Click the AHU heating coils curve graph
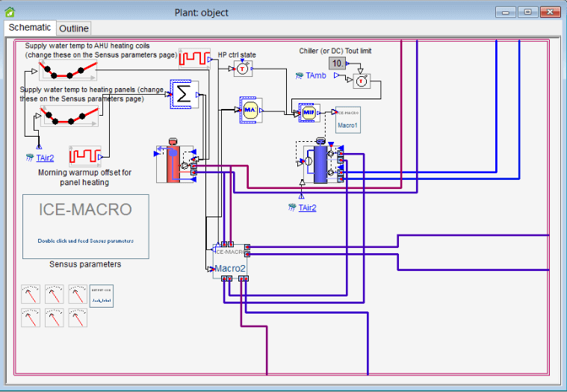This screenshot has height=392, width=567. (x=68, y=69)
